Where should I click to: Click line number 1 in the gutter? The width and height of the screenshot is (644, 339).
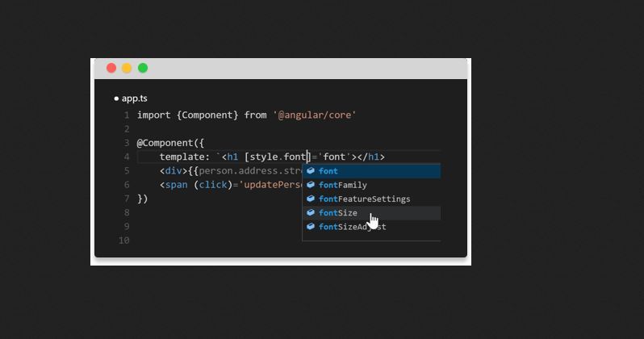(x=126, y=115)
